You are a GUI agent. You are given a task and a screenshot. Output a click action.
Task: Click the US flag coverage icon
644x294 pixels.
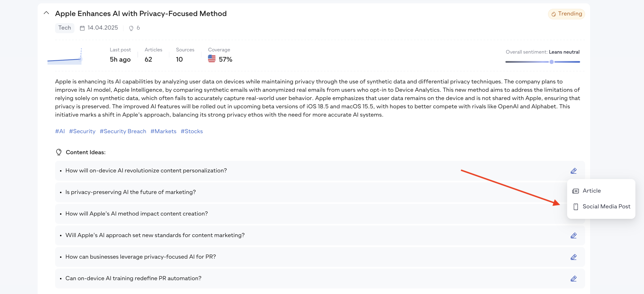coord(212,59)
